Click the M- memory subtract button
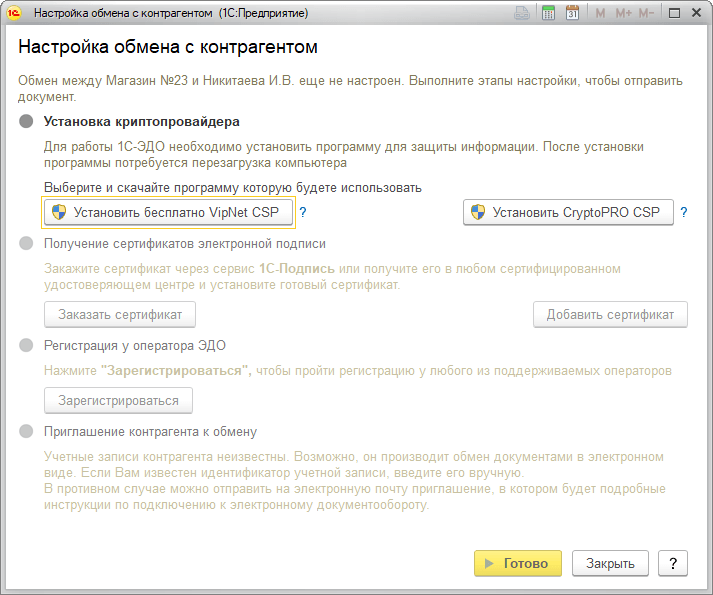The image size is (713, 595). click(x=646, y=13)
